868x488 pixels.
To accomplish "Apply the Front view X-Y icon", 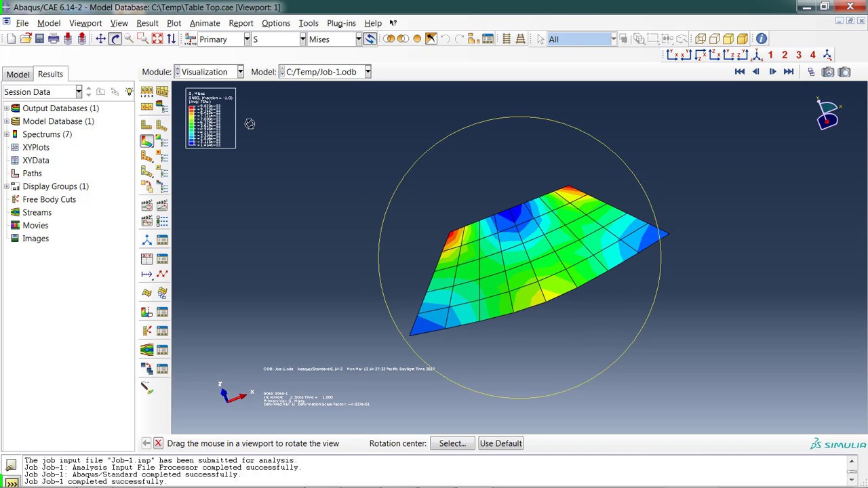I will click(673, 55).
